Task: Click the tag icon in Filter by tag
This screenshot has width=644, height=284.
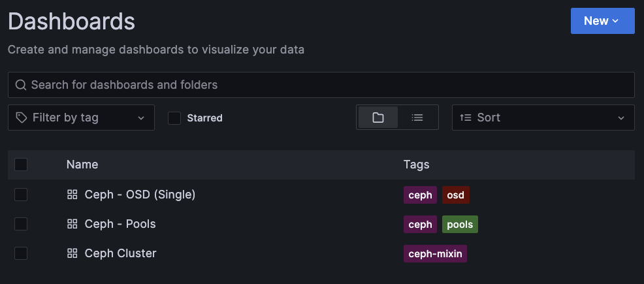Action: click(22, 118)
